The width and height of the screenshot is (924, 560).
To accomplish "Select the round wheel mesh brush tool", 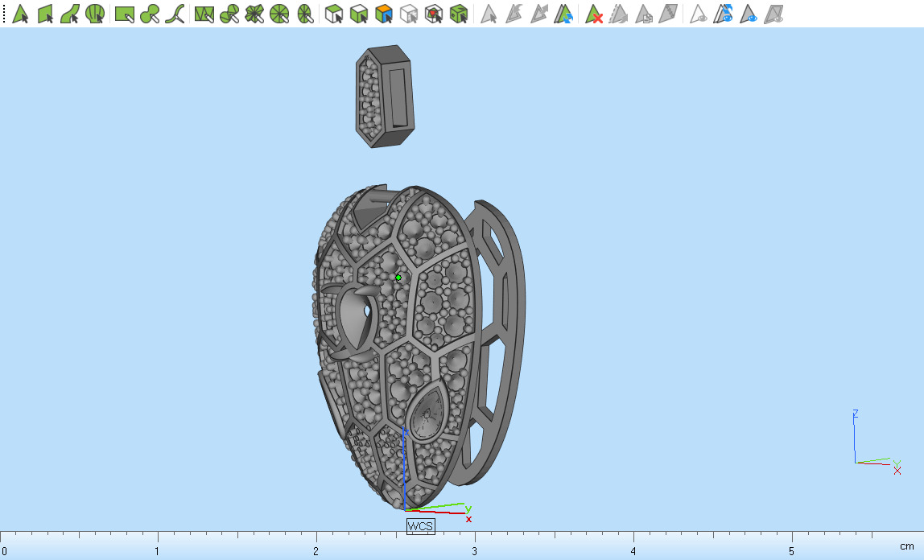I will coord(278,13).
